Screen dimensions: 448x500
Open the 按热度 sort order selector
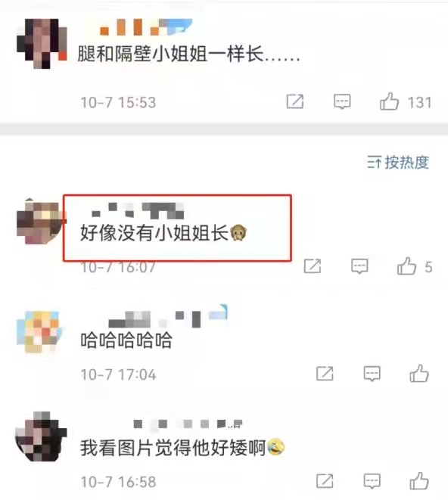(398, 163)
